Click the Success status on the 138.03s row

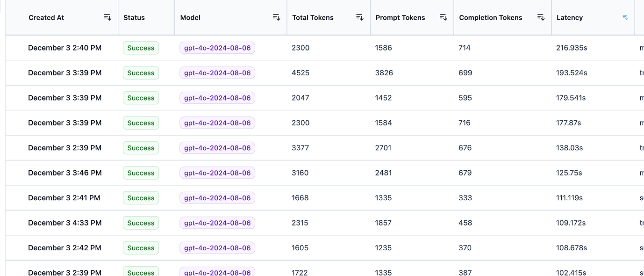click(x=141, y=148)
